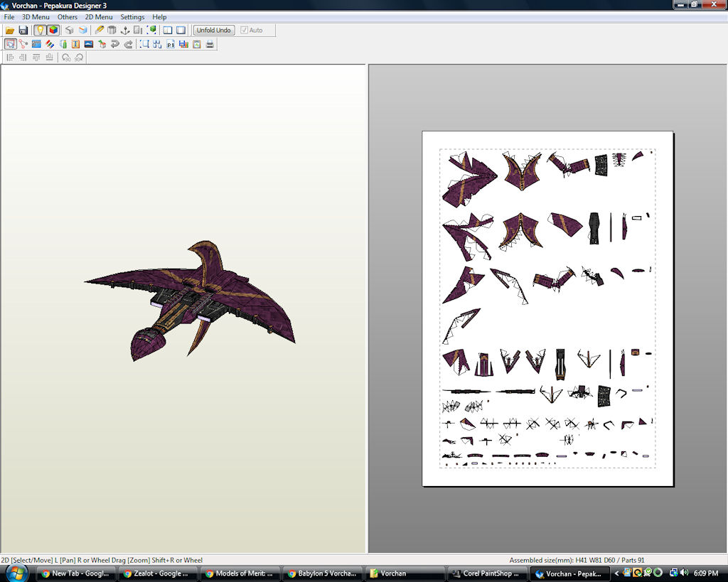The width and height of the screenshot is (728, 582).
Task: Click the align left icon
Action: pyautogui.click(x=10, y=58)
